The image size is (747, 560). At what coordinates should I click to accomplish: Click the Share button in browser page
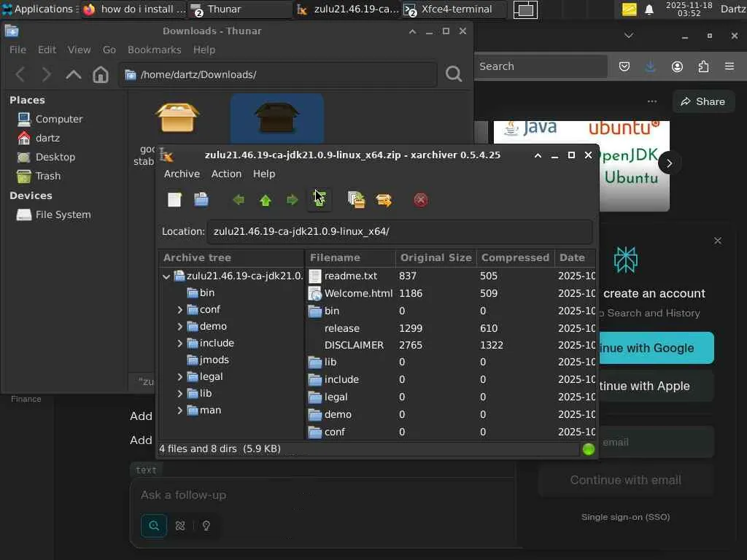(703, 101)
